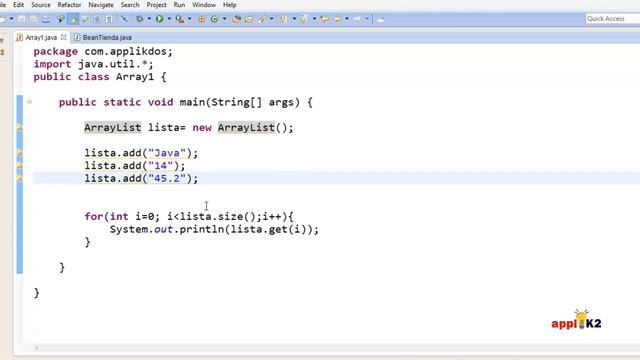Screen dimensions: 640x360
Task: Open the Forward history dropdown arrow
Action: (367, 19)
